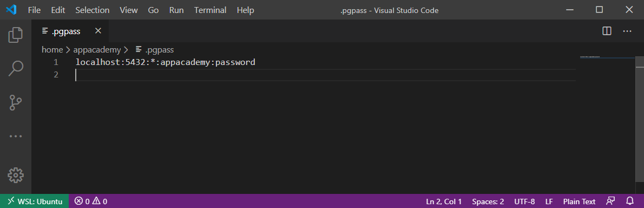Open notifications bell in status bar
The image size is (644, 208).
coord(629,201)
